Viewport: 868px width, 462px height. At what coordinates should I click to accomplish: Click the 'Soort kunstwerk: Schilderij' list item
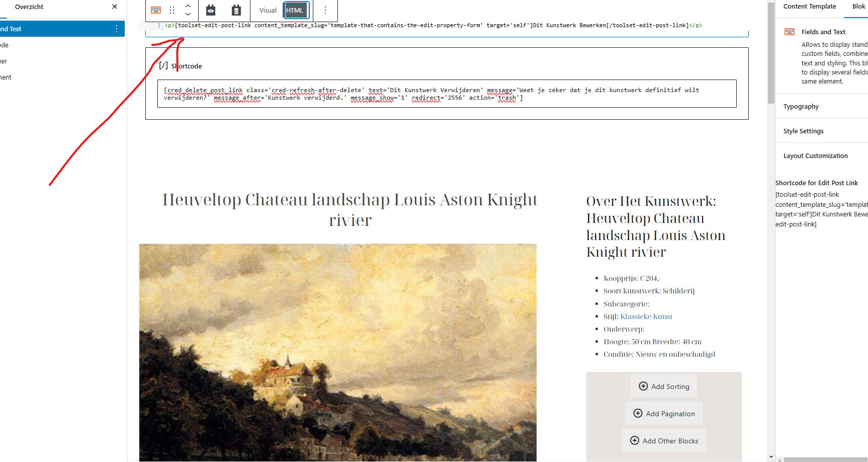(649, 291)
